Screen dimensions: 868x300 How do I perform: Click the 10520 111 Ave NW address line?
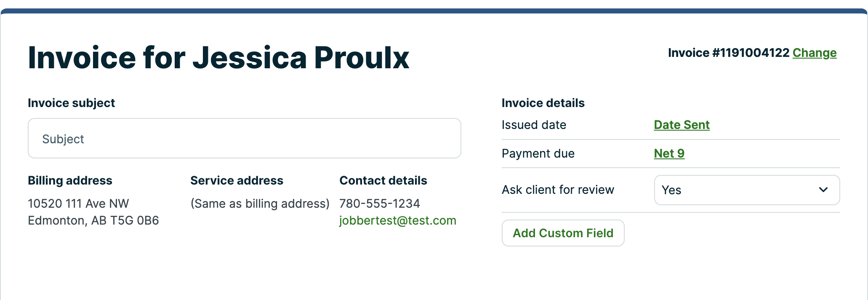78,204
